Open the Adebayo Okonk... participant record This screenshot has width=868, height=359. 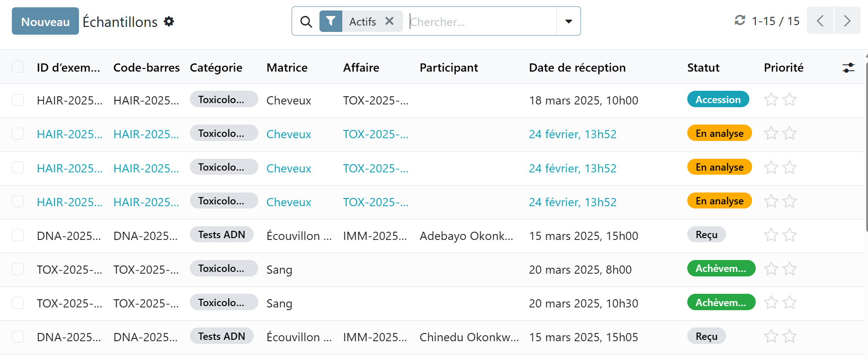[x=466, y=236]
